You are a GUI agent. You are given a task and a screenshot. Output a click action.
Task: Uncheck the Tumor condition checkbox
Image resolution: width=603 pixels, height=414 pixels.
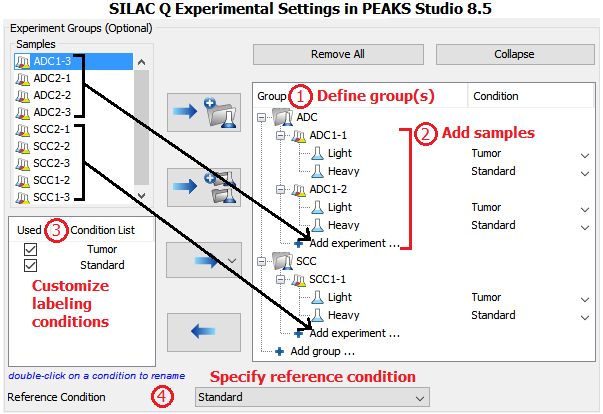(x=30, y=249)
